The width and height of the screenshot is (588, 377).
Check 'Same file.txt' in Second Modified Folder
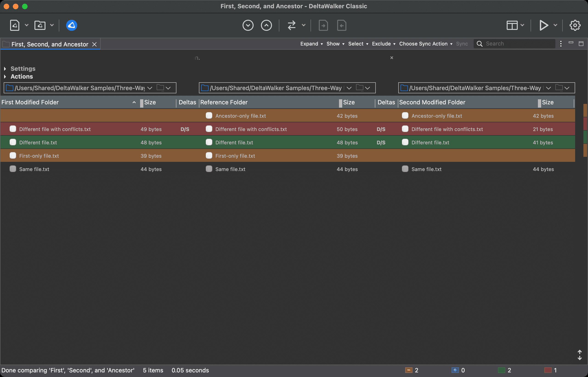(405, 169)
